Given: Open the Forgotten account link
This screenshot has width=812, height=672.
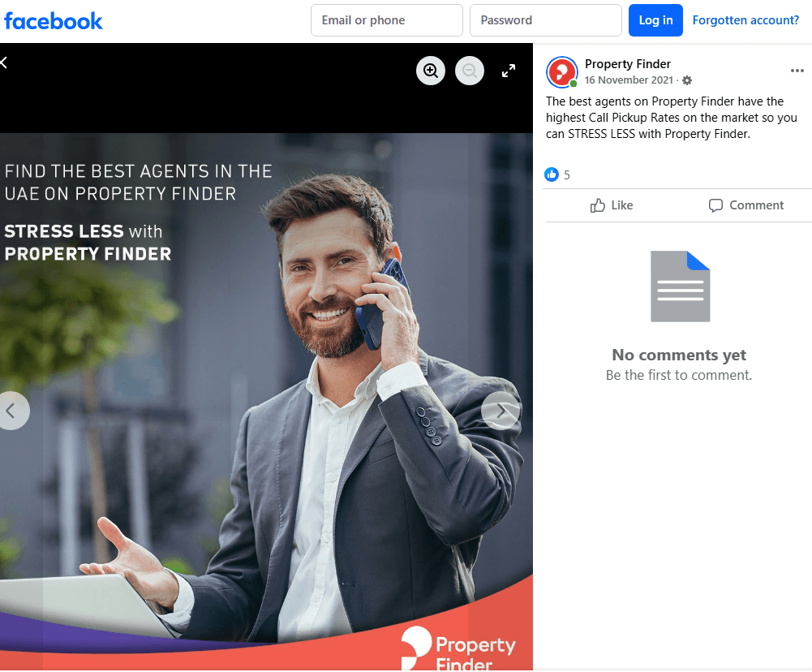Looking at the screenshot, I should (745, 20).
